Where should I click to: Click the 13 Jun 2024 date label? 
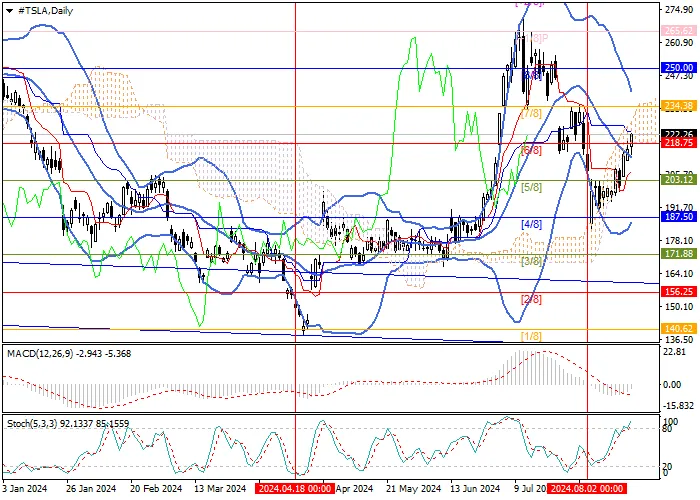pos(475,489)
